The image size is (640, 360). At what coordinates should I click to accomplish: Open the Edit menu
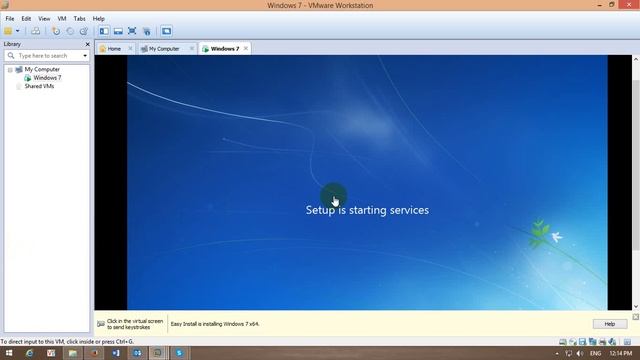(26, 19)
